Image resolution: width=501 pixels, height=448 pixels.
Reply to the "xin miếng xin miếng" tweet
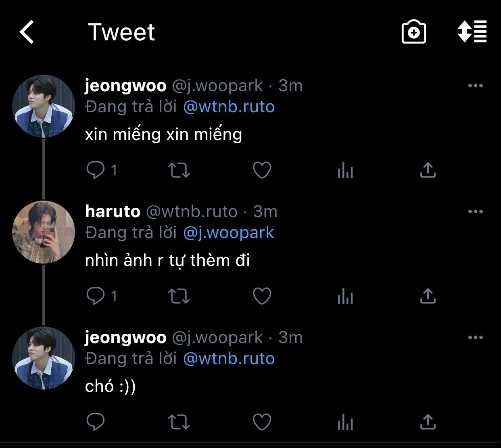[96, 170]
